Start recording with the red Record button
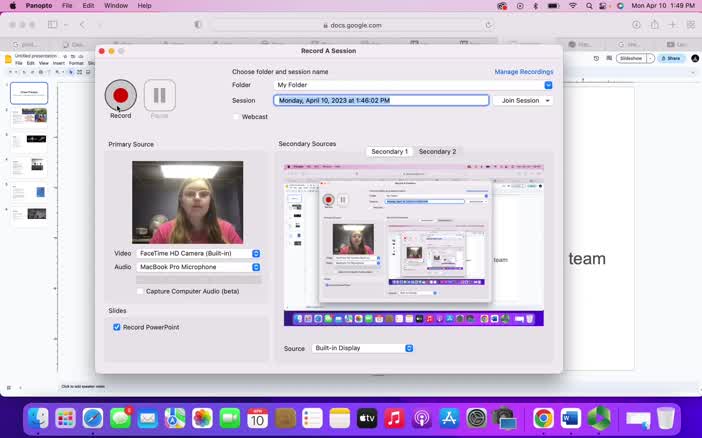Image resolution: width=702 pixels, height=438 pixels. point(121,96)
